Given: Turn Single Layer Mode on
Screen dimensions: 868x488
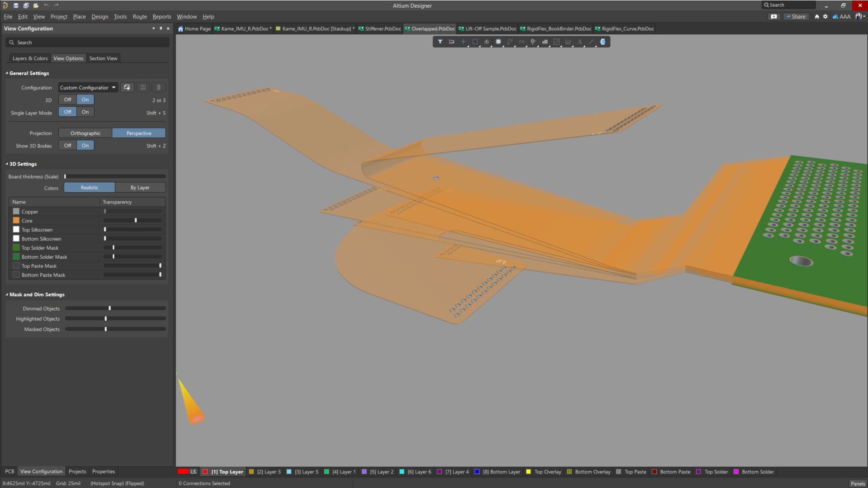Looking at the screenshot, I should [85, 112].
